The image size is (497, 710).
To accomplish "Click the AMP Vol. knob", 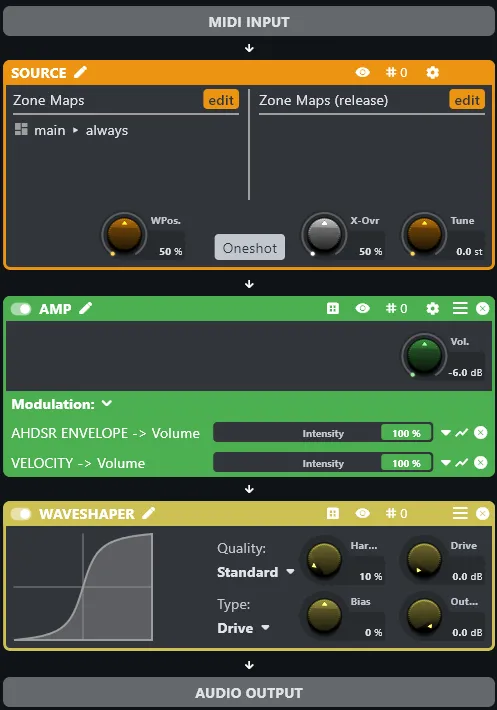I will [x=424, y=355].
